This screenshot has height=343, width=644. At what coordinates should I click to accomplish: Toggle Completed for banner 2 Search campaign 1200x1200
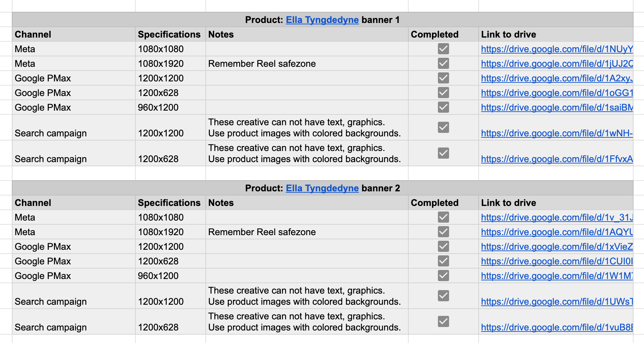pyautogui.click(x=443, y=296)
